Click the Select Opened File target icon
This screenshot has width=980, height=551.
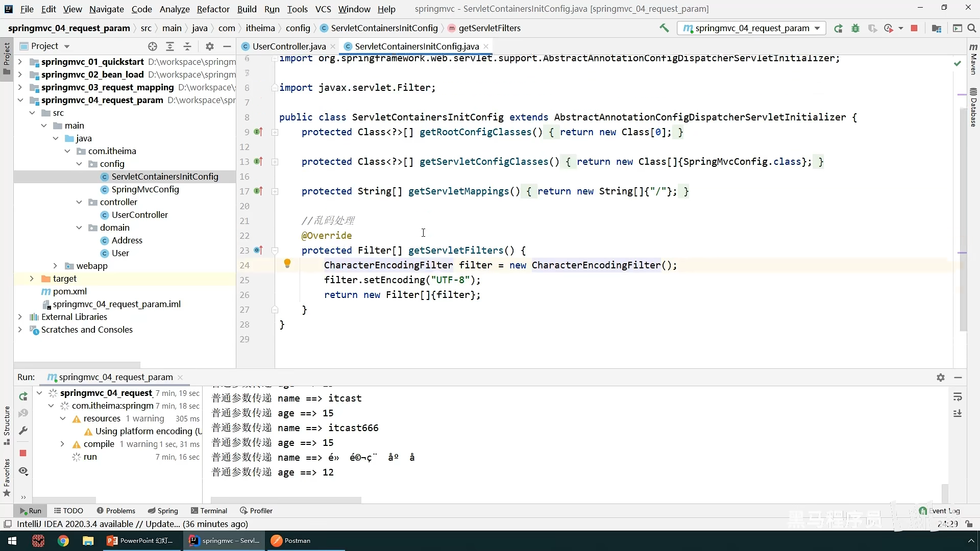point(152,46)
